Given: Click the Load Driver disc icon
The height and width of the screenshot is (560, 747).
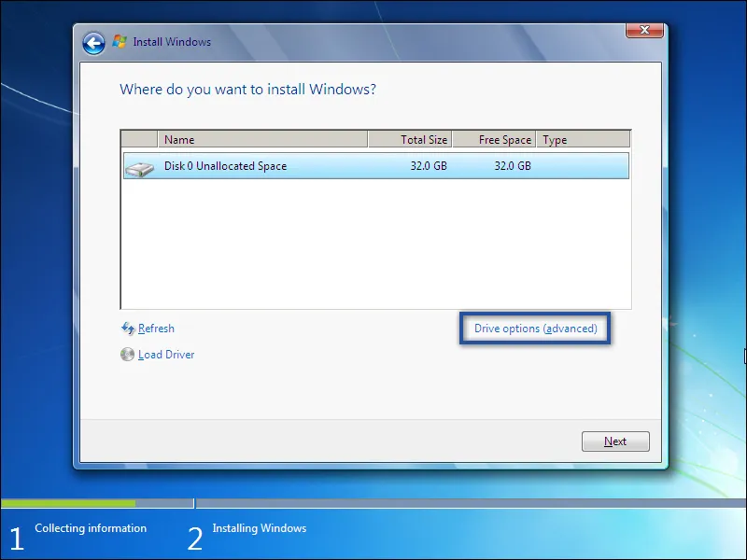Looking at the screenshot, I should [127, 355].
